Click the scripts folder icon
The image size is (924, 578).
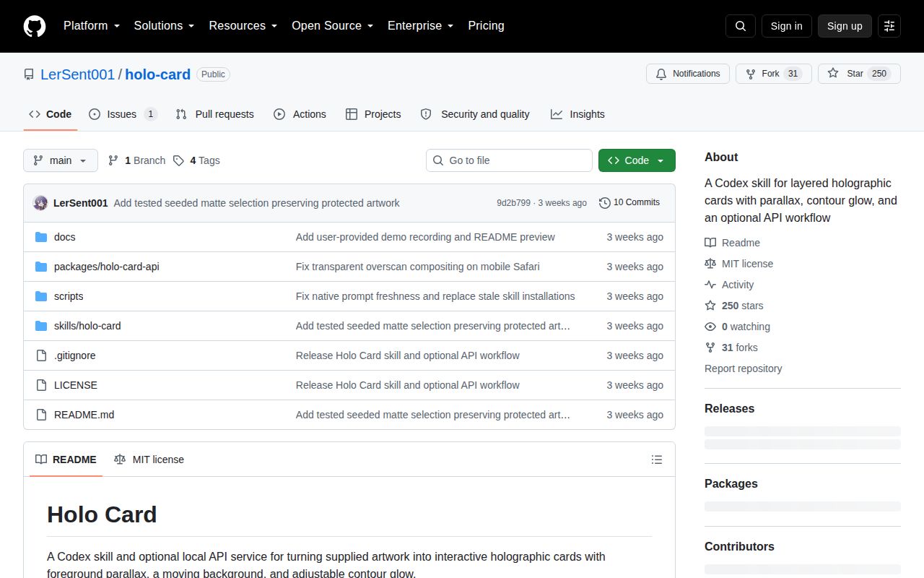click(41, 296)
